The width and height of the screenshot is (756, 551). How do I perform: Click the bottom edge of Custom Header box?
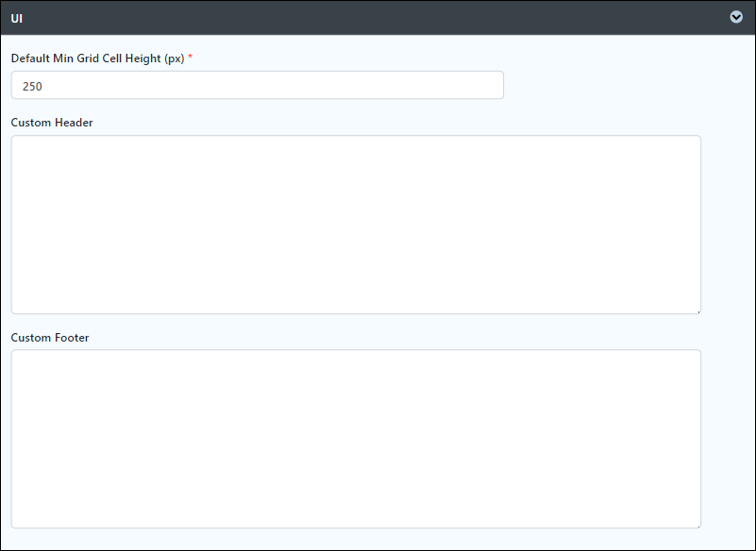356,314
